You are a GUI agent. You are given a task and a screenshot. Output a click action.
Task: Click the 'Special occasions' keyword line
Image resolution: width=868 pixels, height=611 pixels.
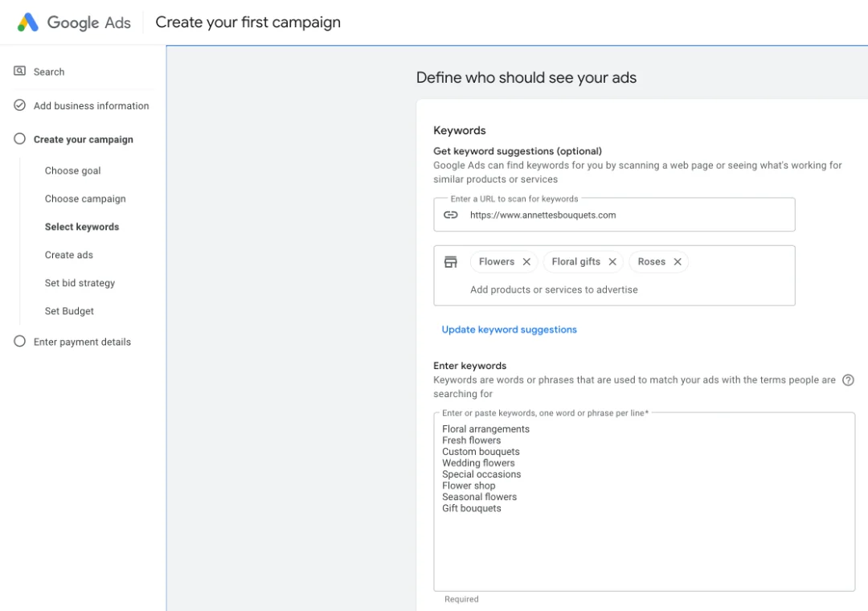click(x=481, y=474)
